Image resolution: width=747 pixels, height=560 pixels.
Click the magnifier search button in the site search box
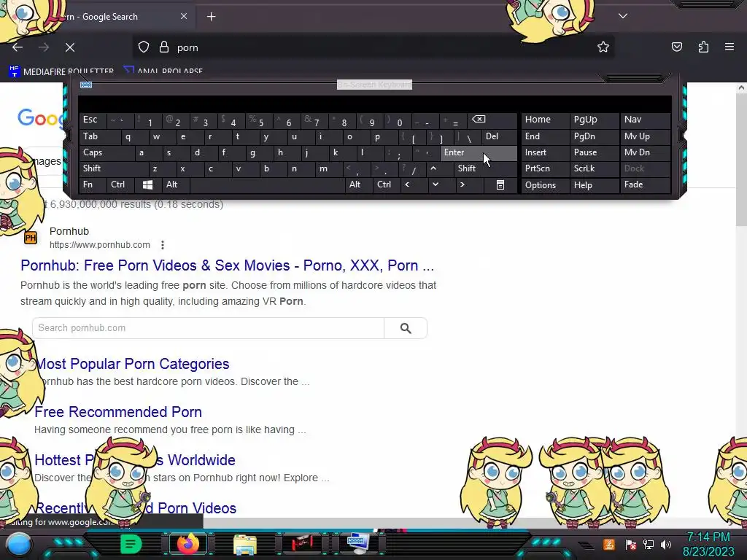[406, 328]
